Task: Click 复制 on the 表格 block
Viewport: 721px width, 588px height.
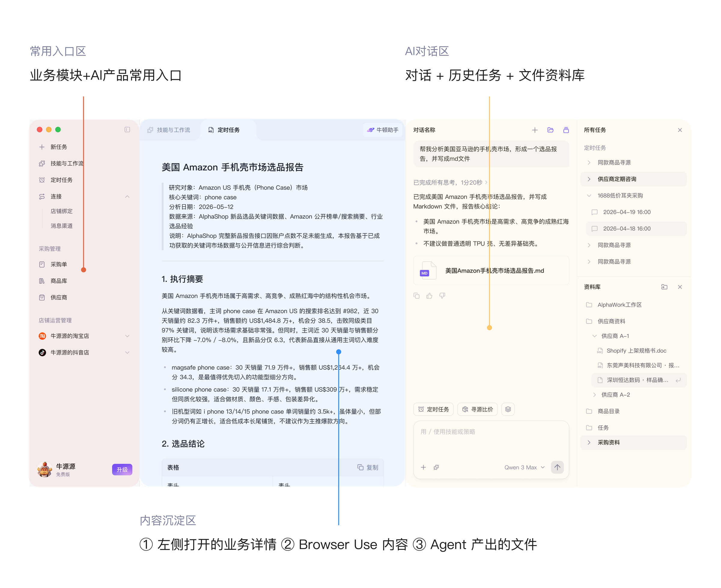Action: point(368,467)
